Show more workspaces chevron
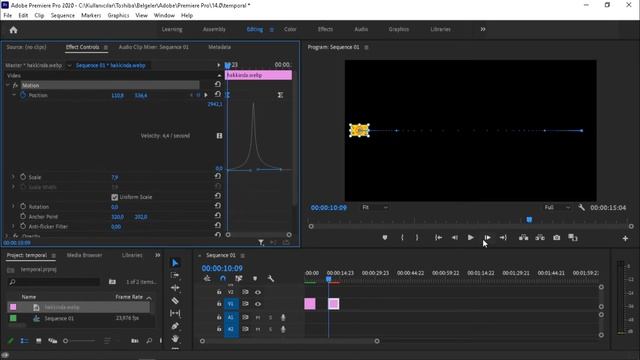The width and height of the screenshot is (640, 360). [483, 29]
